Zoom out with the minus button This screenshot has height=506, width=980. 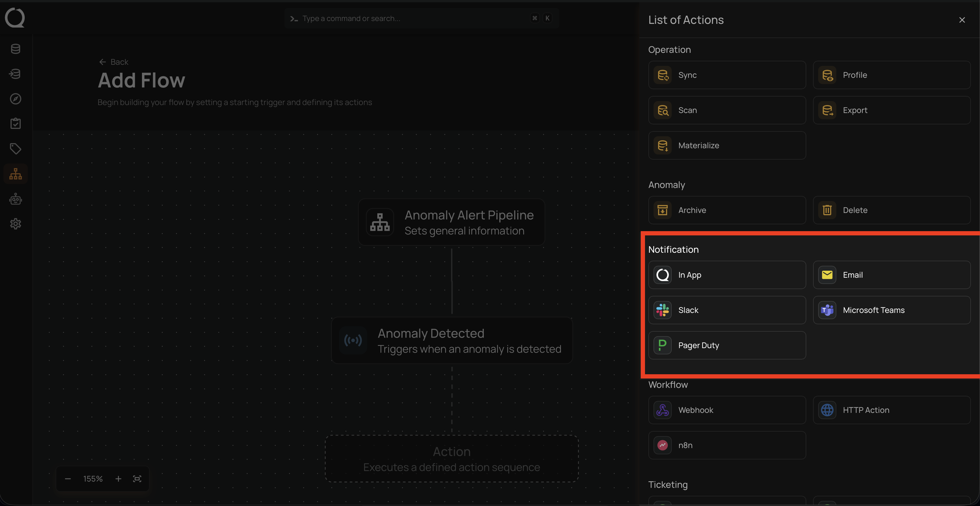[x=68, y=479]
